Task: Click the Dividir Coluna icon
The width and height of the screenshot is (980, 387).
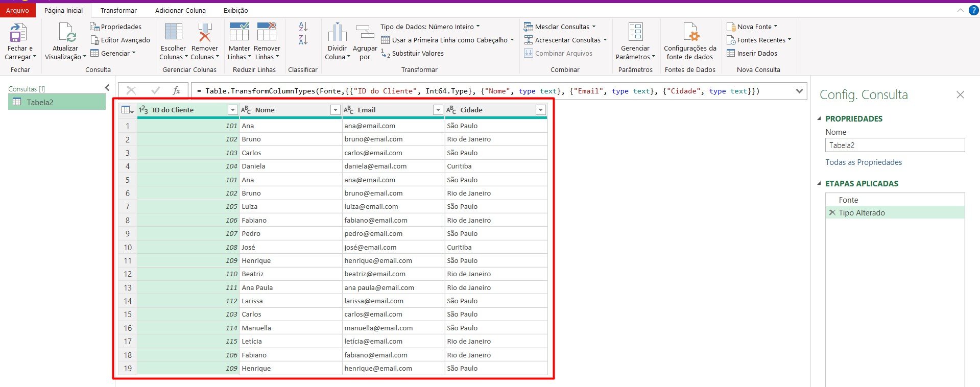Action: pos(337,32)
